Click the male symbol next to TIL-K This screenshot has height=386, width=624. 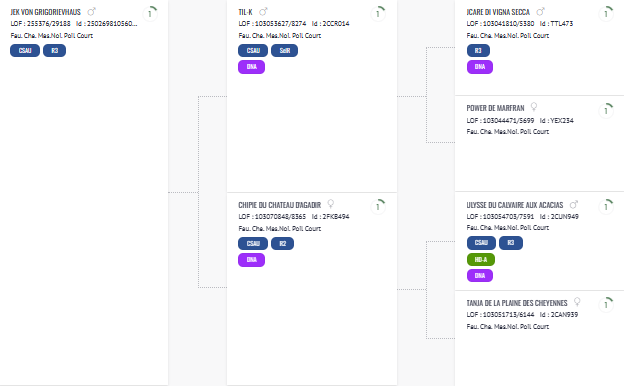(263, 12)
